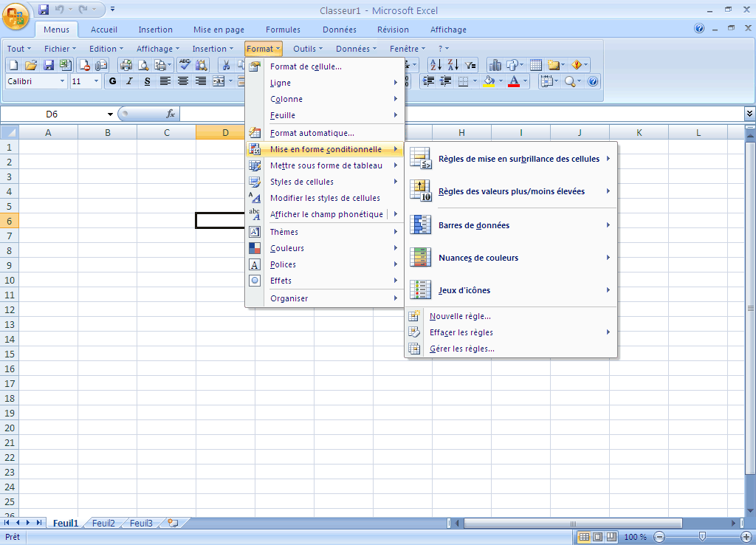Click the zoom in plus button
The image size is (756, 545).
(746, 537)
